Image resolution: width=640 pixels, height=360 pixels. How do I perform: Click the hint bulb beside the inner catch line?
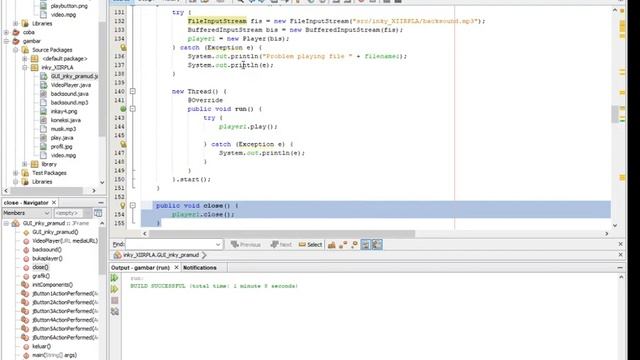[x=123, y=144]
